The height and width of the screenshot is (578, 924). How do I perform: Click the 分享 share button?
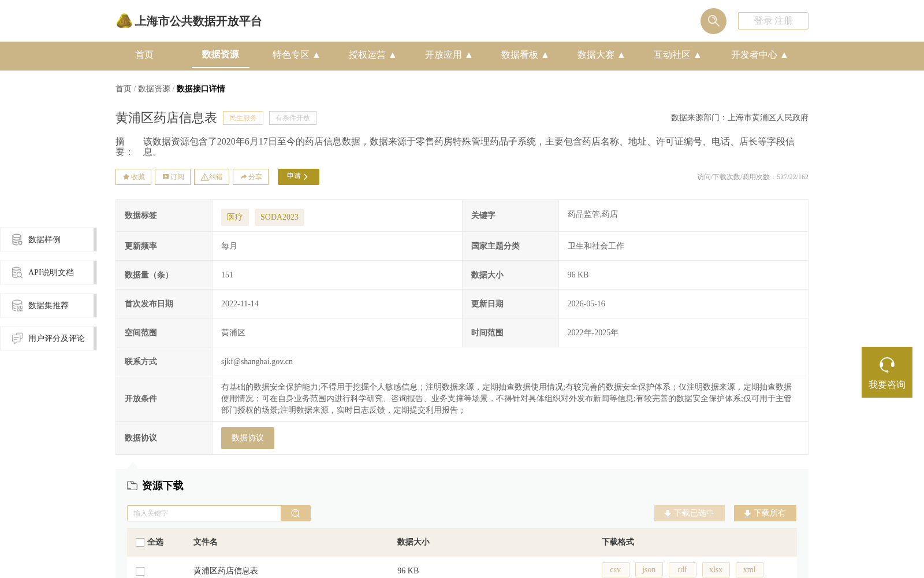251,177
